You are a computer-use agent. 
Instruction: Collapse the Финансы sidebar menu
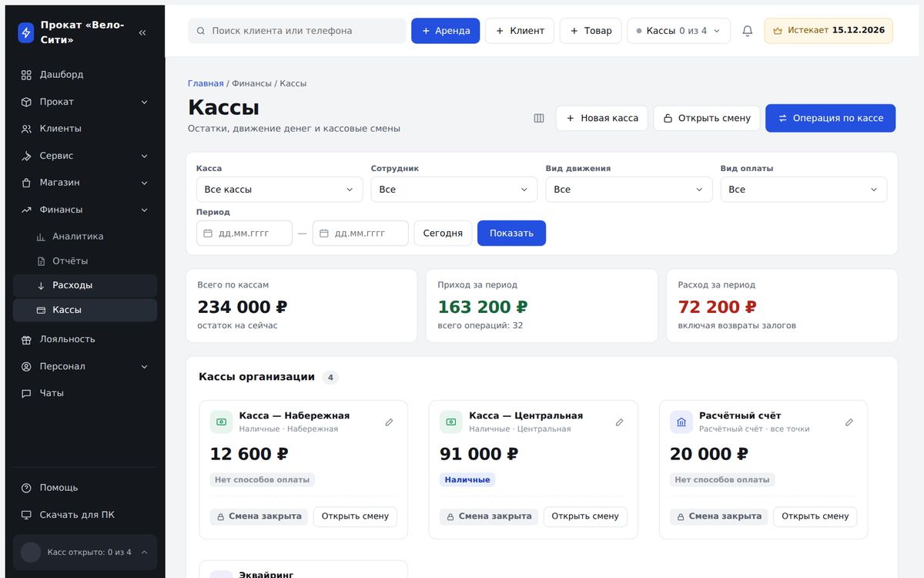[85, 210]
